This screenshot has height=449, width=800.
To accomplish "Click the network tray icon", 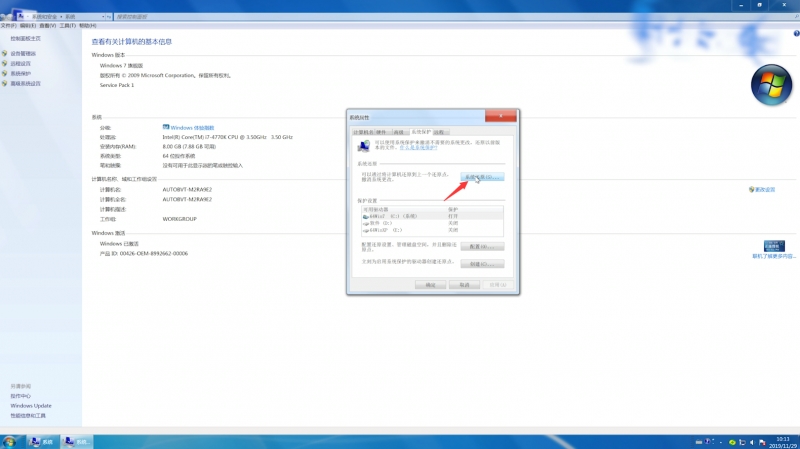I will coord(742,442).
